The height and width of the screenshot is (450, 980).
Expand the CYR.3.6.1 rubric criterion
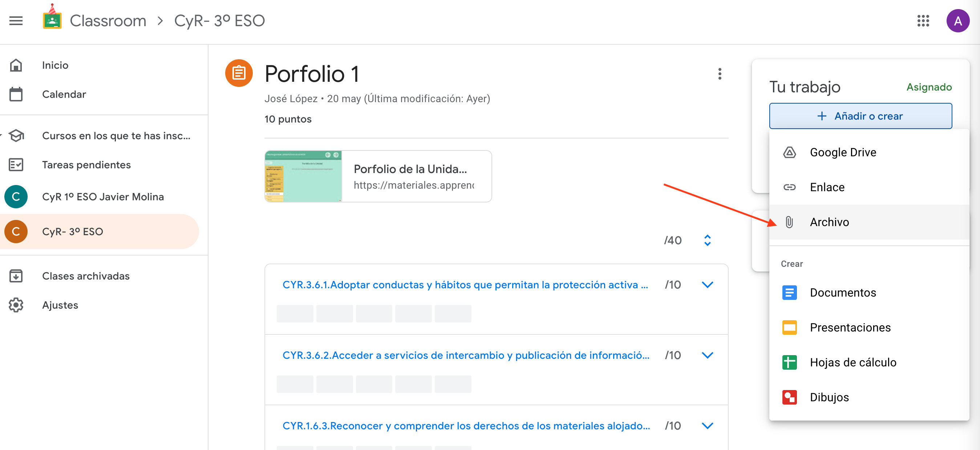tap(707, 284)
